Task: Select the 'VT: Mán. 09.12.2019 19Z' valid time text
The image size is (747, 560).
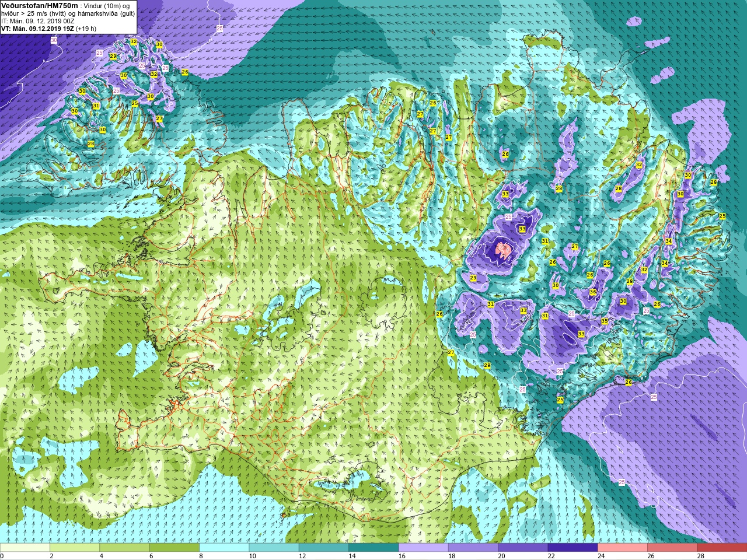Action: (x=37, y=29)
